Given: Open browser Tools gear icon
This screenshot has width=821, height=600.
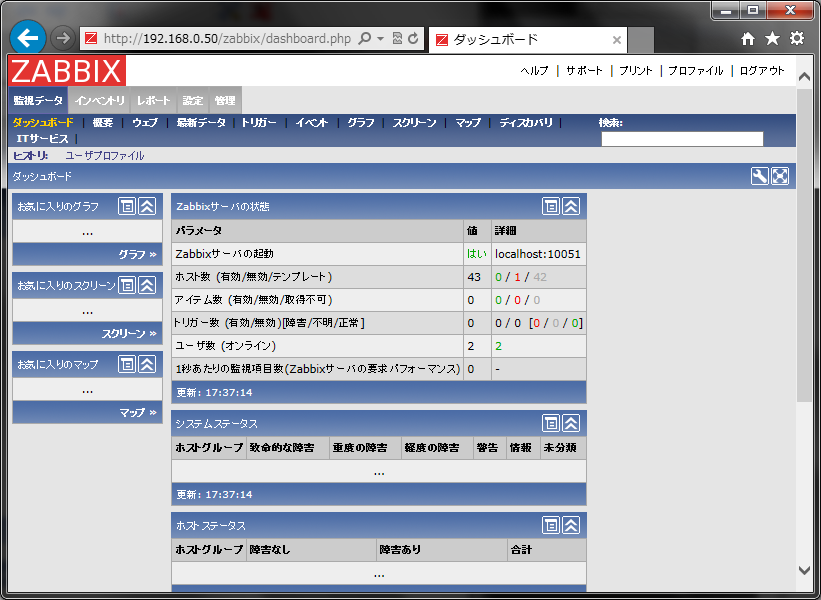Looking at the screenshot, I should [x=797, y=38].
